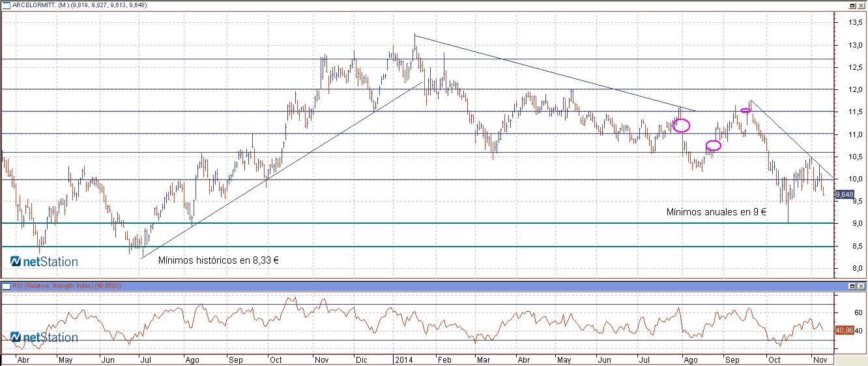Click the ARCELORMITT chart panel window icon
The image size is (868, 366).
(x=6, y=5)
